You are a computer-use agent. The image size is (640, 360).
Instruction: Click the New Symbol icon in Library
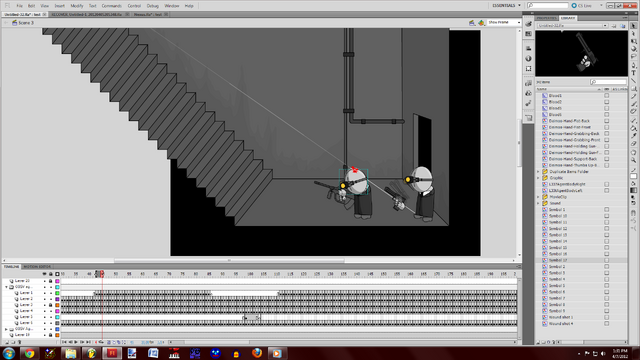(x=539, y=342)
